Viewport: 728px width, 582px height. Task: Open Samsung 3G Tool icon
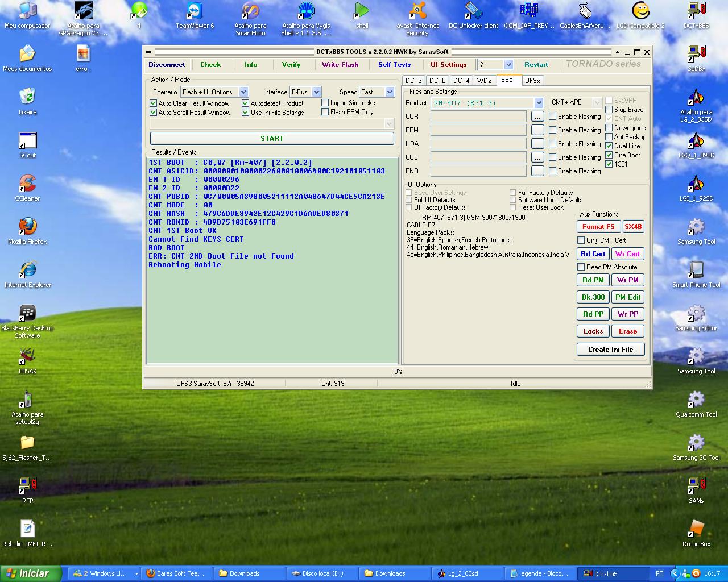pyautogui.click(x=696, y=447)
